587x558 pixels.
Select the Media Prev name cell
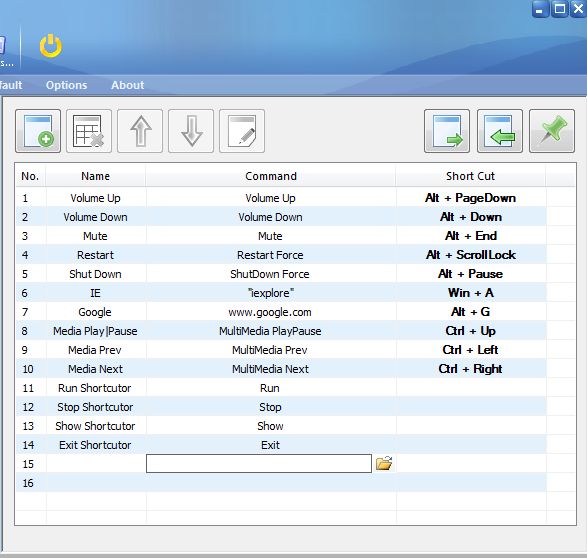(x=95, y=350)
